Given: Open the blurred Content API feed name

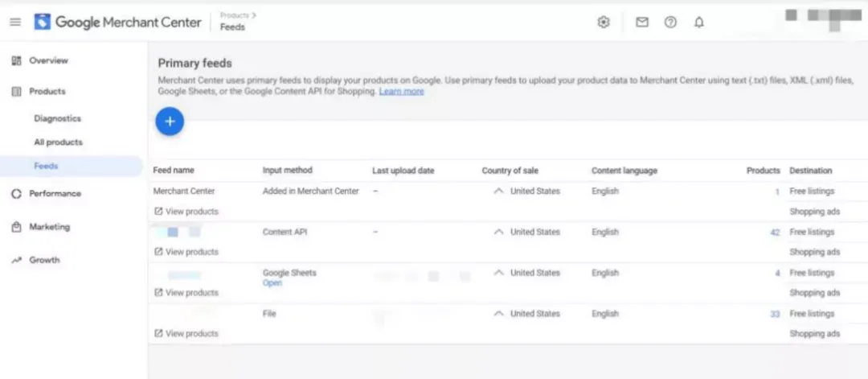Looking at the screenshot, I should (176, 233).
